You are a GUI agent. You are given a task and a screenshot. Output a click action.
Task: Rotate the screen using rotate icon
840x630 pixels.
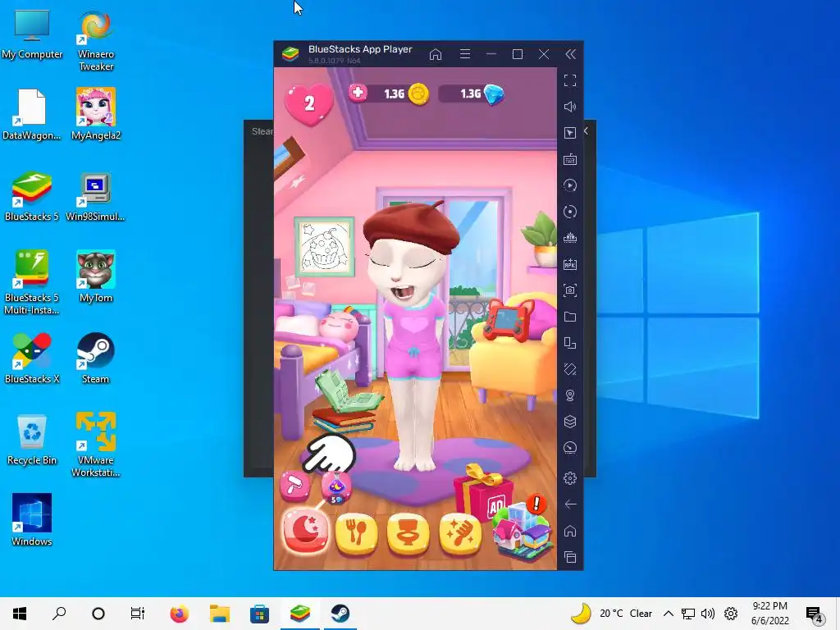[x=570, y=369]
